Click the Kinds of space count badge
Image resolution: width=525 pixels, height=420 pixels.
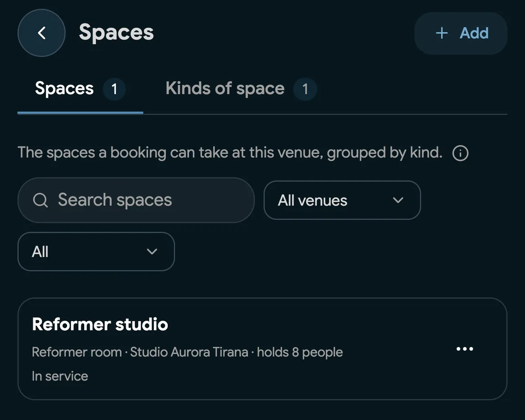click(x=305, y=89)
